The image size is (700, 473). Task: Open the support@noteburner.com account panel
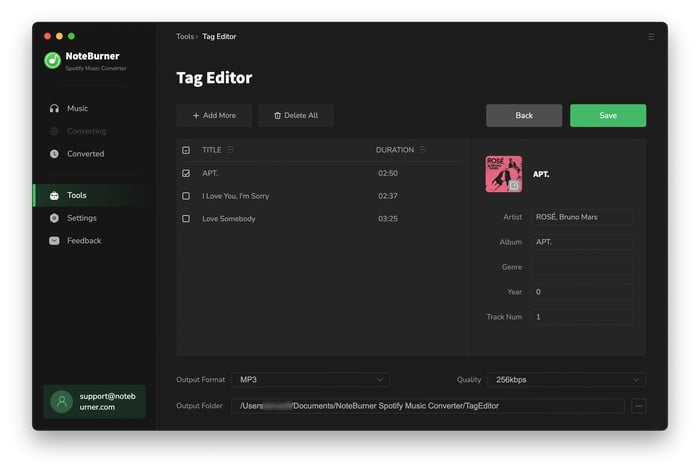(x=95, y=402)
